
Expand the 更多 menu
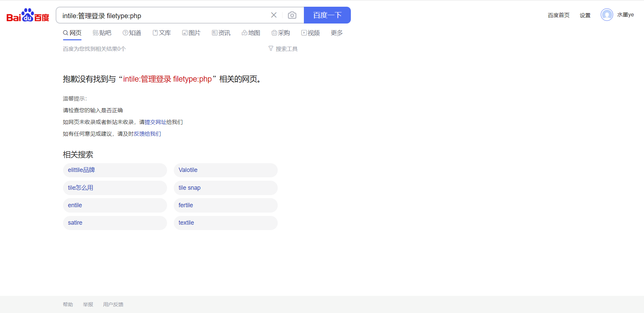tap(336, 33)
